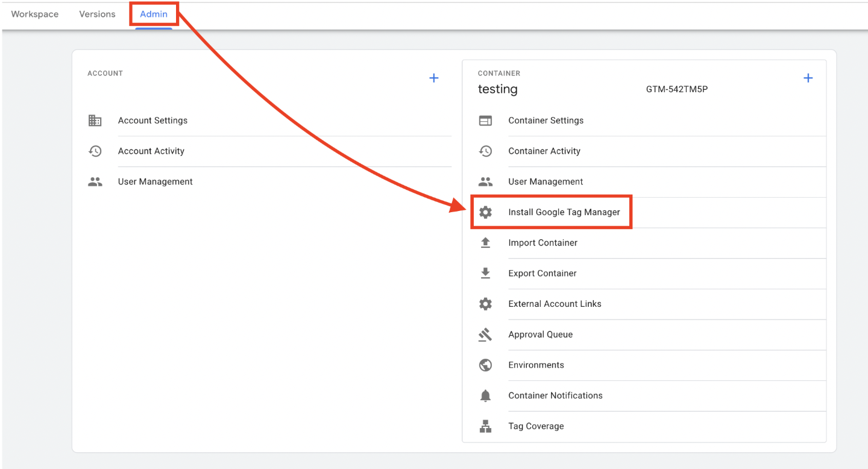Click the account User Management people icon

(x=95, y=181)
